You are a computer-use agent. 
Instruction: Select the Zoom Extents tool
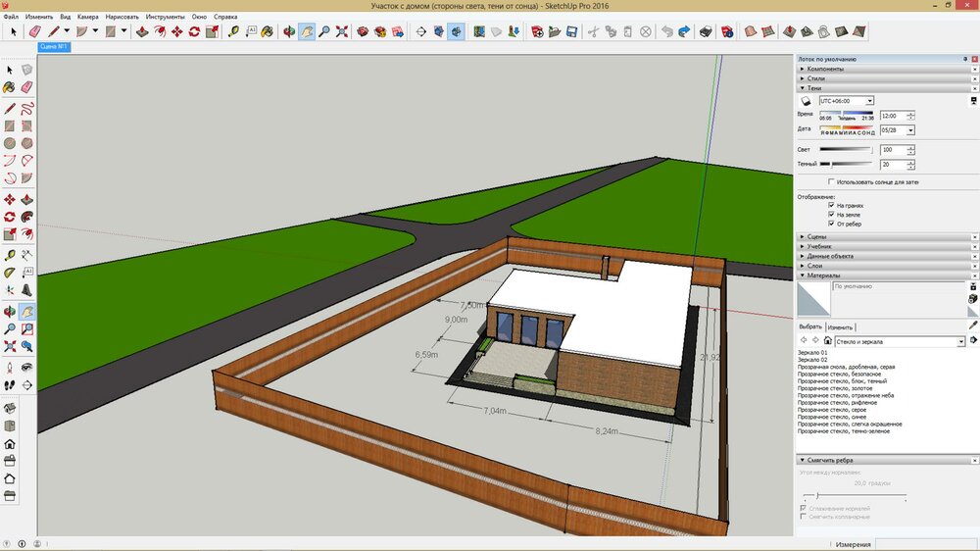pos(342,31)
